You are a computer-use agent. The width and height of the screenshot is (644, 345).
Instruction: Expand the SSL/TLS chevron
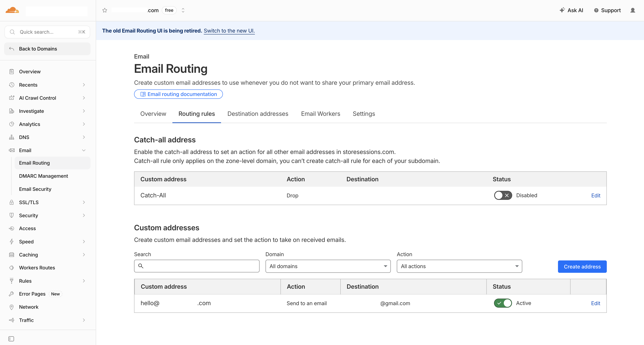(84, 202)
